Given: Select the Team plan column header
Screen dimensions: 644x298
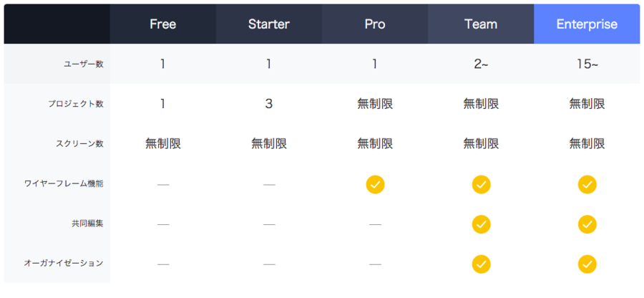Looking at the screenshot, I should point(481,24).
